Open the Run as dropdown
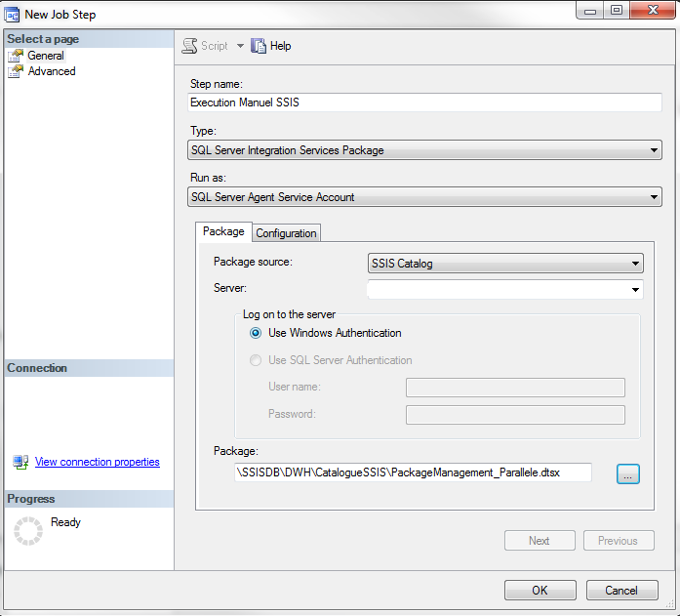The image size is (680, 616). point(424,197)
